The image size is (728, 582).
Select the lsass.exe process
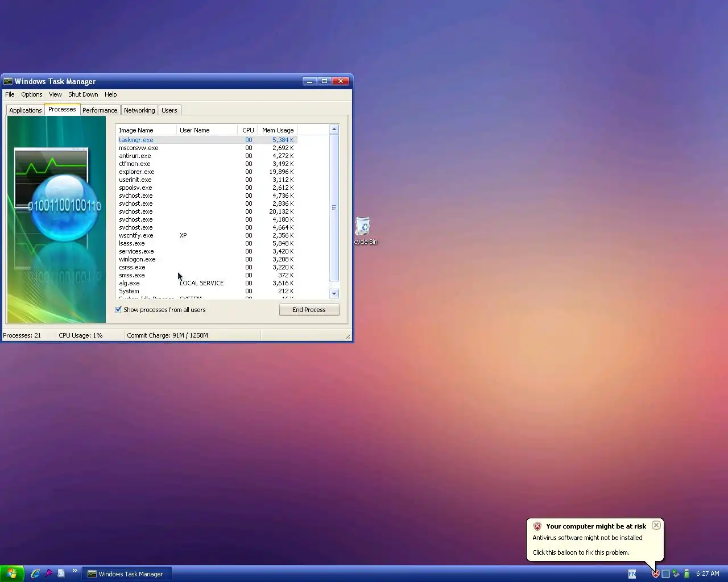[x=206, y=243]
